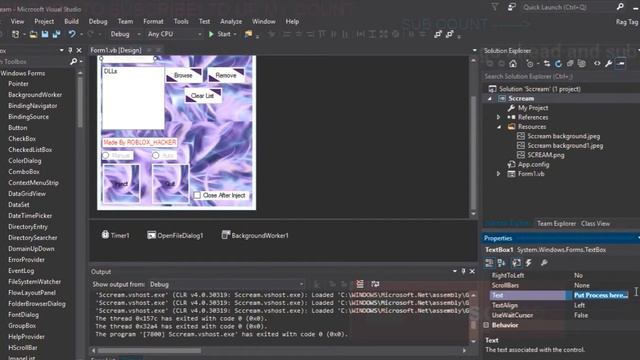Click the Find in Files folder icon
Viewport: 640px width, 360px height.
click(x=248, y=34)
